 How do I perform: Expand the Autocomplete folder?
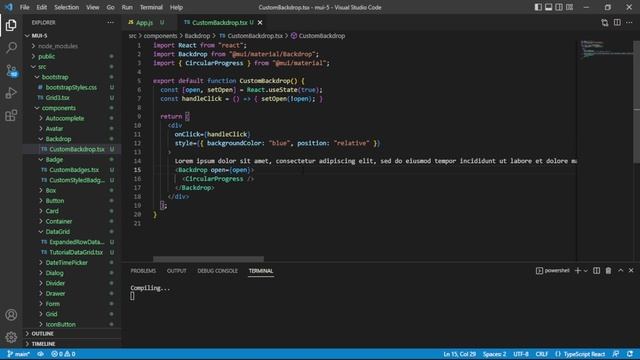point(72,118)
